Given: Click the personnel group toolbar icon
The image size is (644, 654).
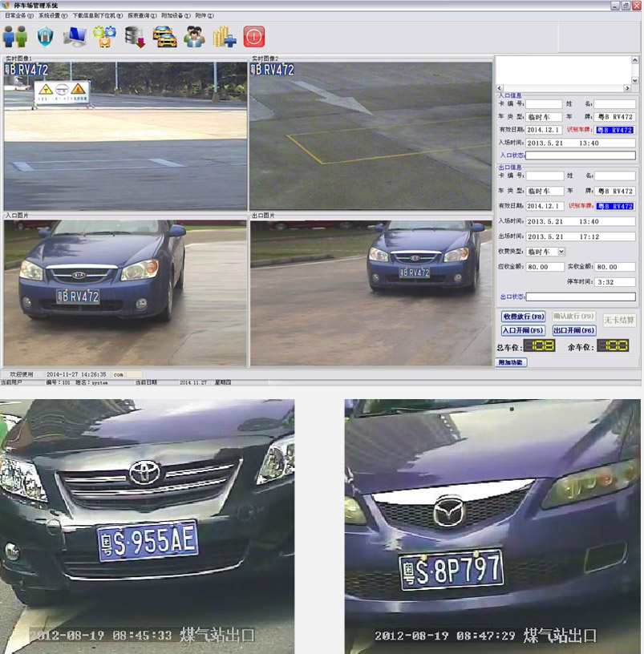Looking at the screenshot, I should (193, 36).
